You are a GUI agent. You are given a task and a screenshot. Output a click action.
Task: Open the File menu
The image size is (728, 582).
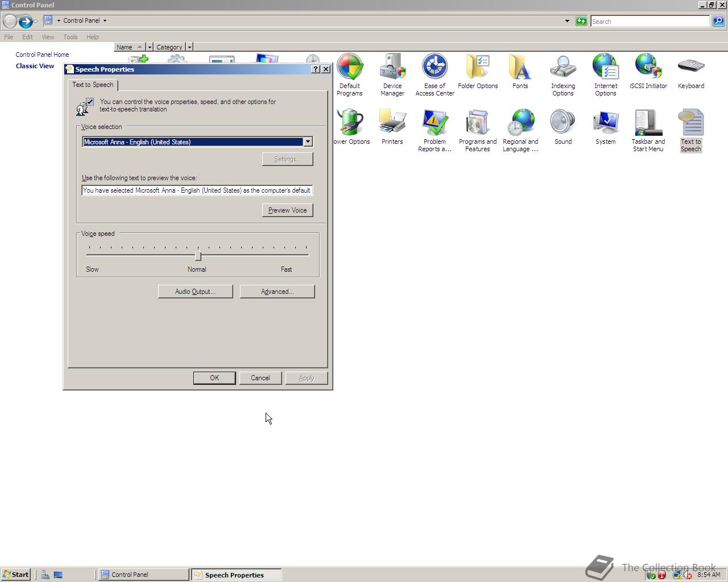tap(9, 37)
